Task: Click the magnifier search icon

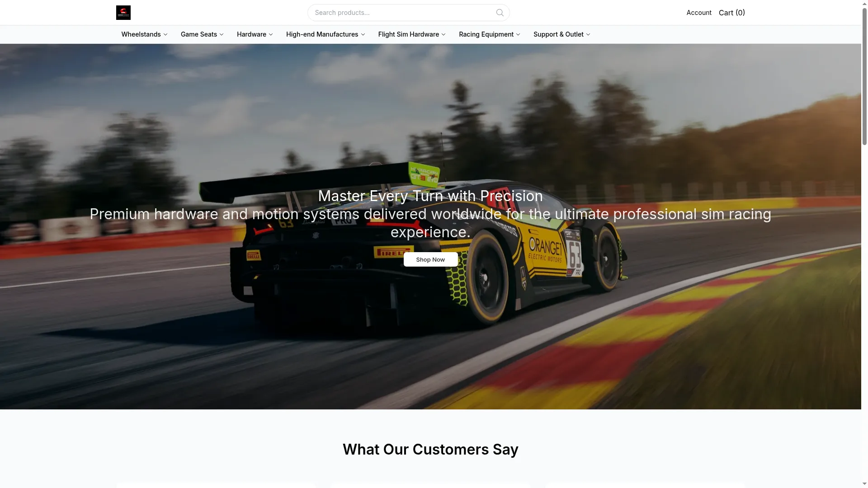Action: pos(500,13)
